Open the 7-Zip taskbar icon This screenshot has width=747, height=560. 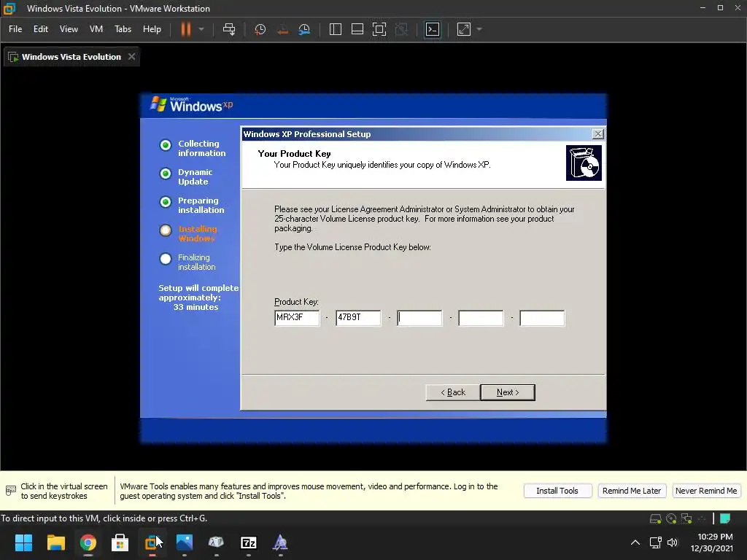coord(249,542)
